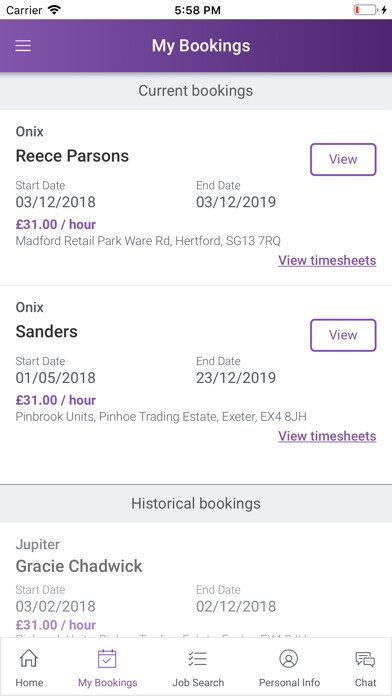Screen dimensions: 392x696
Task: Tap the Pinbrook Units Exeter address
Action: (x=161, y=417)
